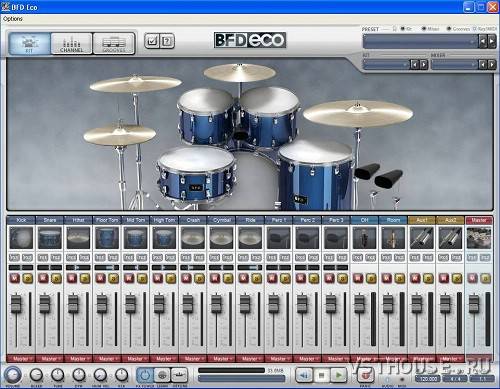Mute the Kick channel

coord(14,278)
